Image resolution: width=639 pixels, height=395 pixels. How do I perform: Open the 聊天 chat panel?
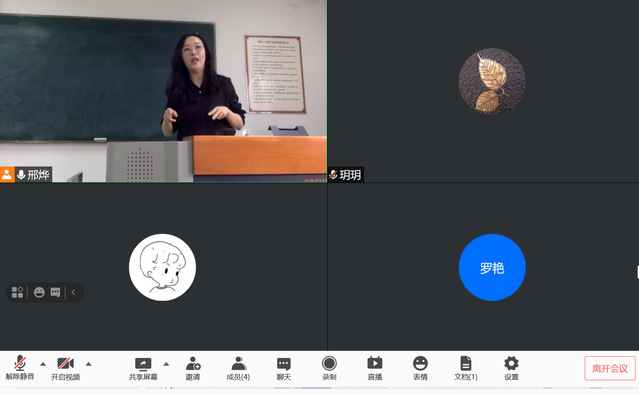pos(284,368)
